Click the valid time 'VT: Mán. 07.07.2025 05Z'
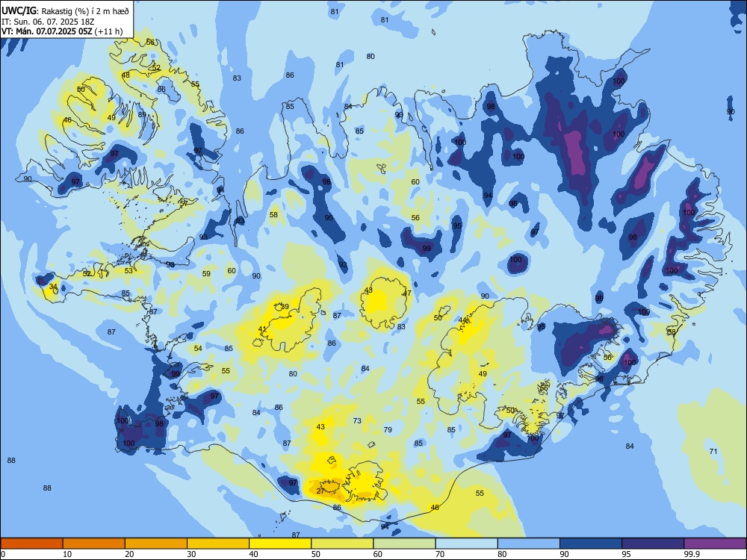Screen dimensions: 747x560 point(47,31)
